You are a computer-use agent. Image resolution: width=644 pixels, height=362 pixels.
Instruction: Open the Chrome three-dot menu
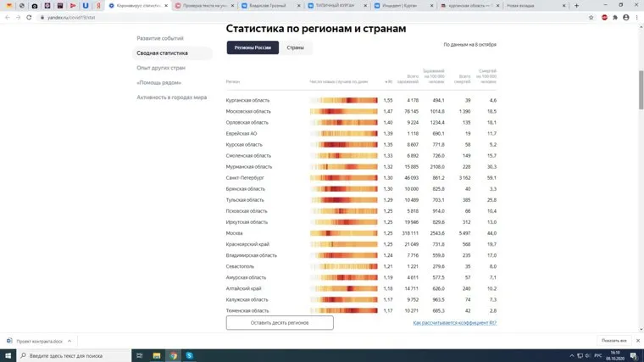(x=636, y=17)
